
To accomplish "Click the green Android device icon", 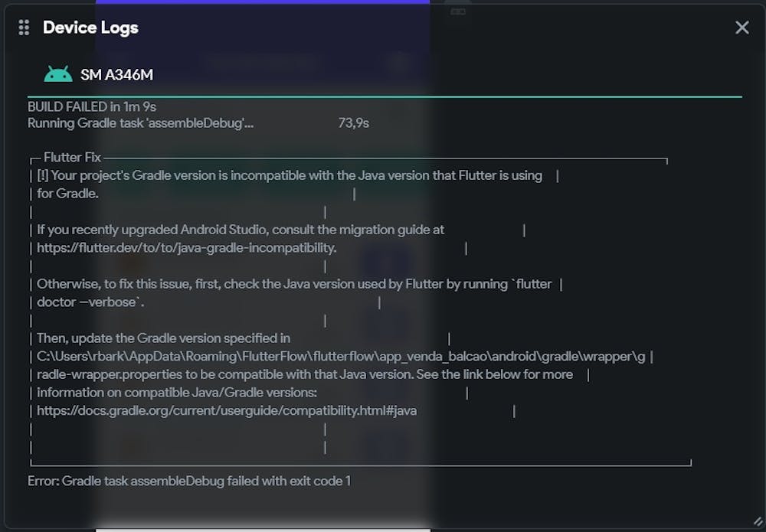I will coord(58,74).
